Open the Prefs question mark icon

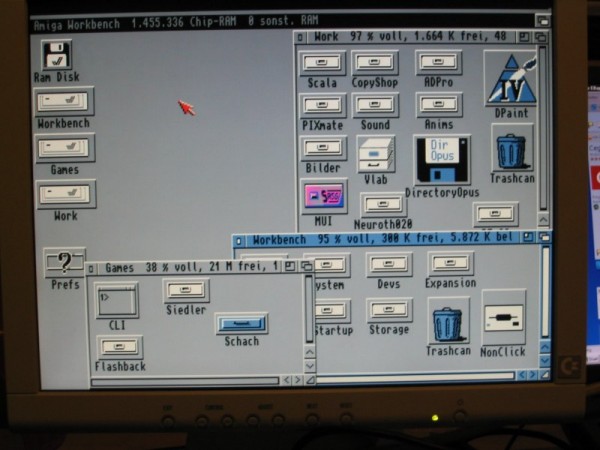coord(65,264)
